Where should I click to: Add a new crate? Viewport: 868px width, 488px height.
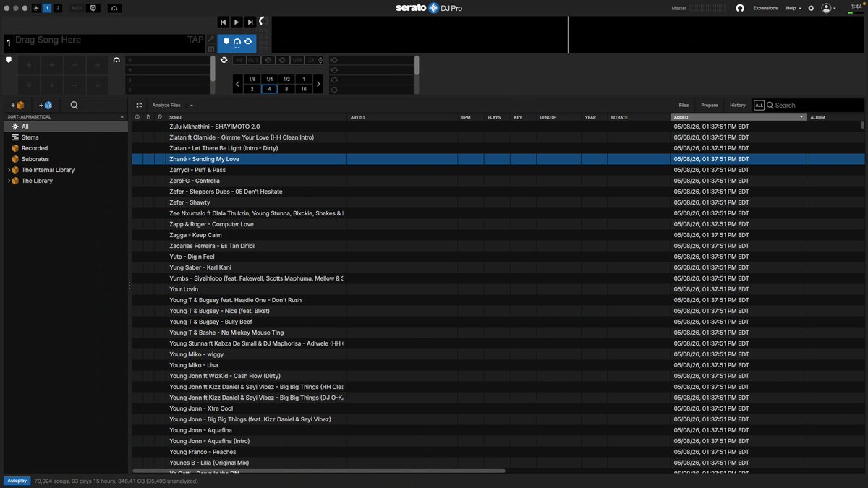(18, 105)
